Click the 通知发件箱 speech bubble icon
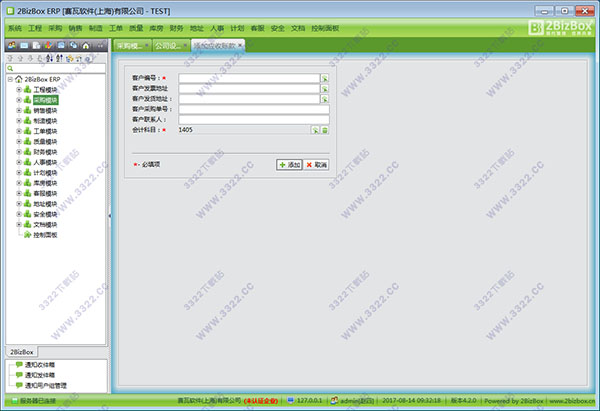The height and width of the screenshot is (411, 600). pyautogui.click(x=19, y=375)
